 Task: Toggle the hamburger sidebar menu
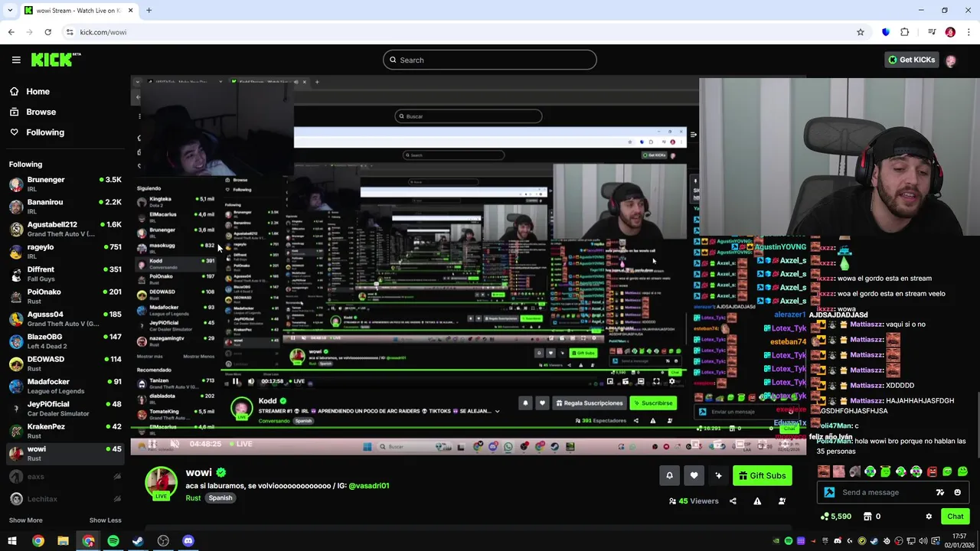pos(16,60)
